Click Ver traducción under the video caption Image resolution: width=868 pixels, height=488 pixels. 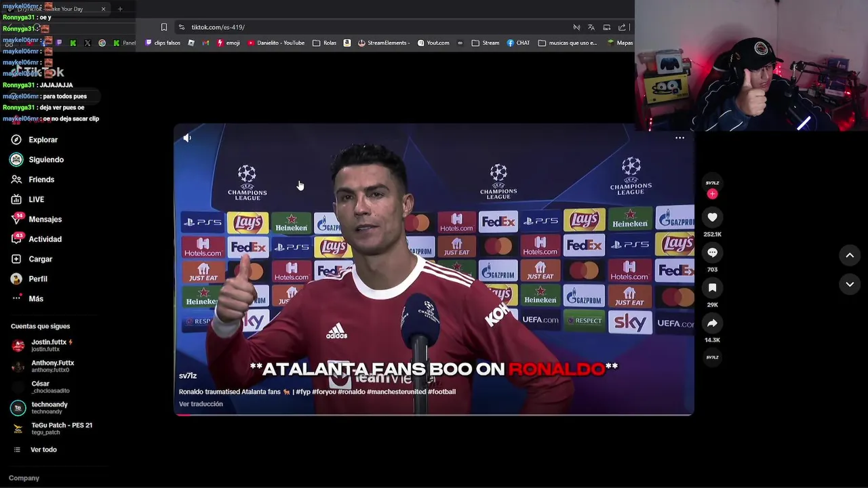[x=201, y=404]
